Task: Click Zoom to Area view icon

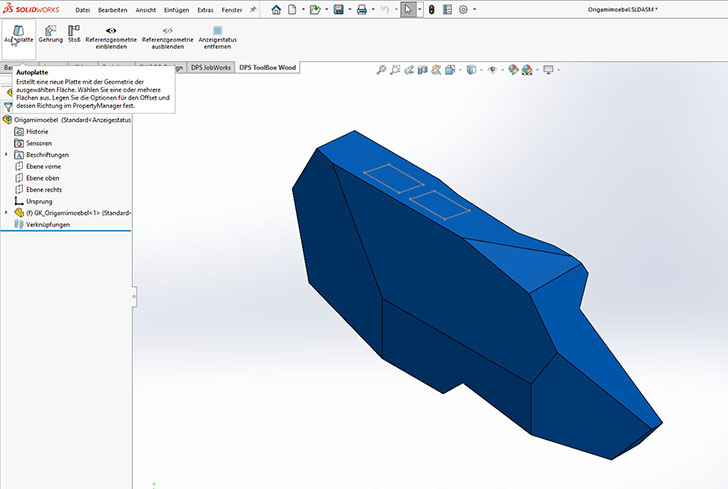Action: tap(395, 70)
